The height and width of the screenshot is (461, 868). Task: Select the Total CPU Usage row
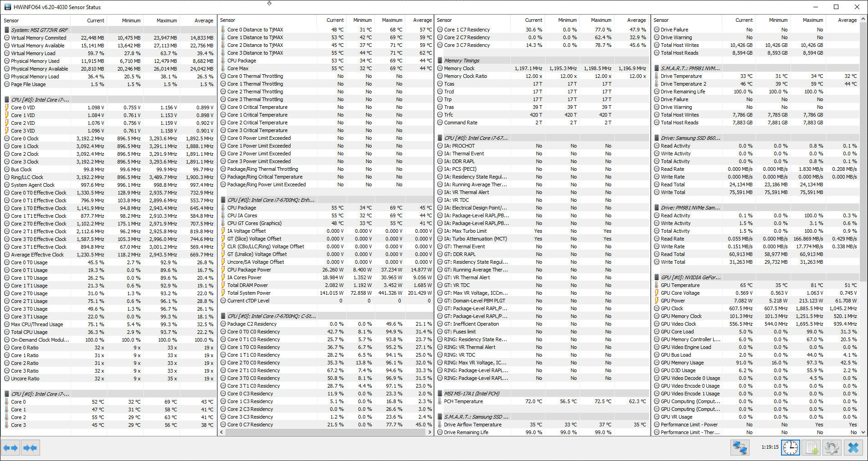tap(108, 332)
